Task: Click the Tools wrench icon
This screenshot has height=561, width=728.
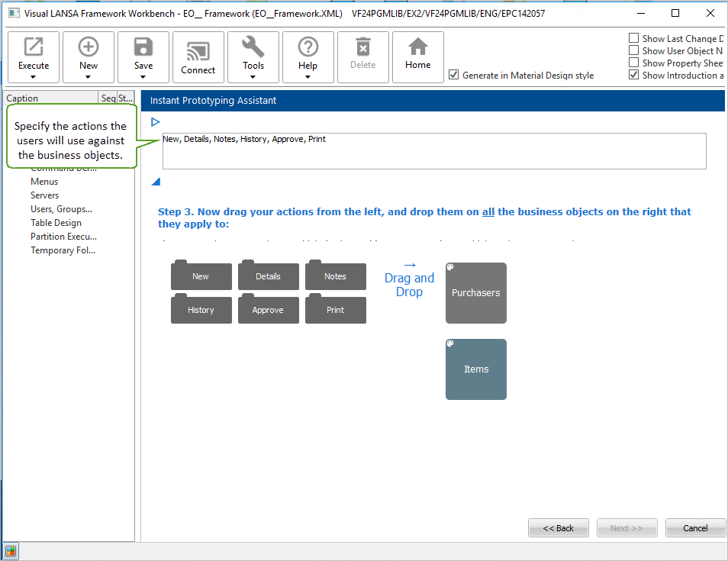Action: pos(253,47)
